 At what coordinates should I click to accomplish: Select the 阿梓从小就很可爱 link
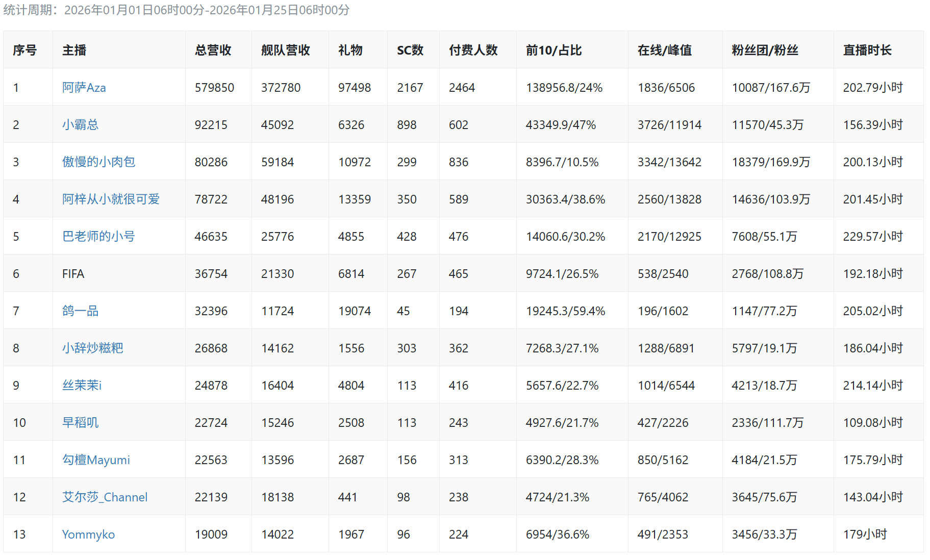(x=111, y=199)
